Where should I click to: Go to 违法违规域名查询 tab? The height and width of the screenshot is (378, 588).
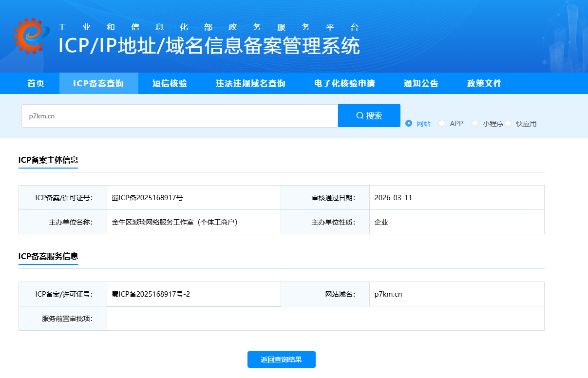[x=250, y=83]
